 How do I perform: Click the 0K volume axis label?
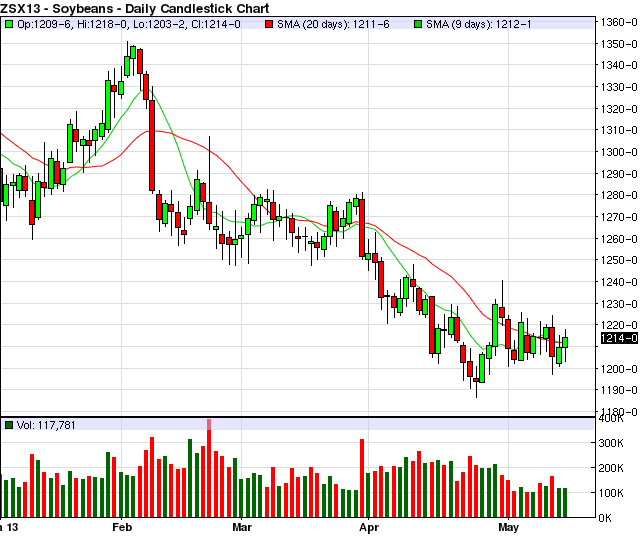(x=605, y=518)
